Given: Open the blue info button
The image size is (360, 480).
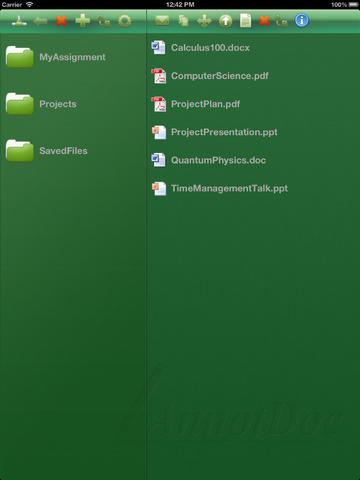Looking at the screenshot, I should click(x=302, y=21).
